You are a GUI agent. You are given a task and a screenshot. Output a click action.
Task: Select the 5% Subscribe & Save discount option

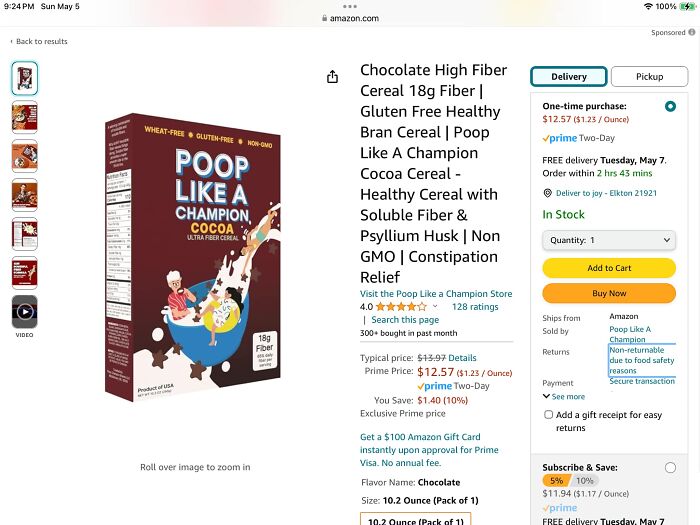click(x=556, y=480)
